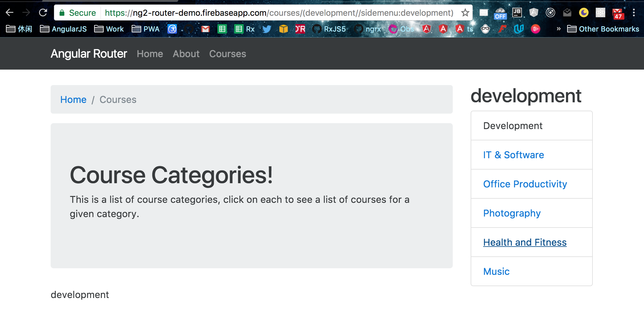
Task: Open the Music category
Action: [496, 272]
